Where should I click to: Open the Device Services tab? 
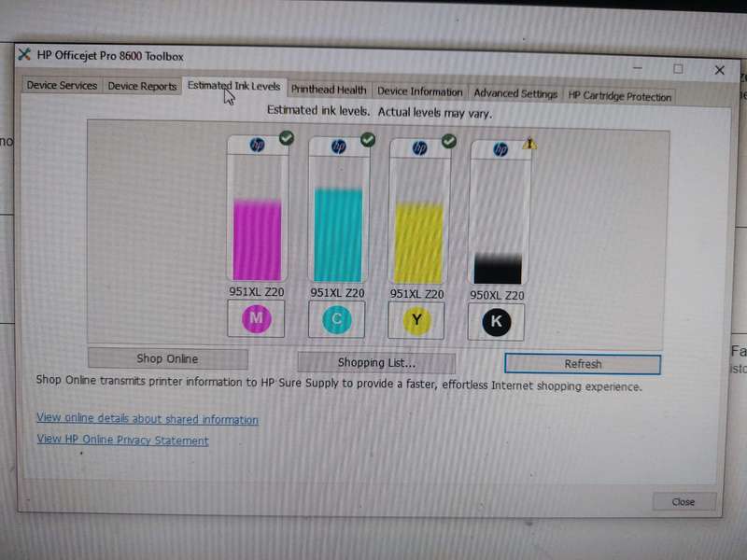tap(62, 85)
